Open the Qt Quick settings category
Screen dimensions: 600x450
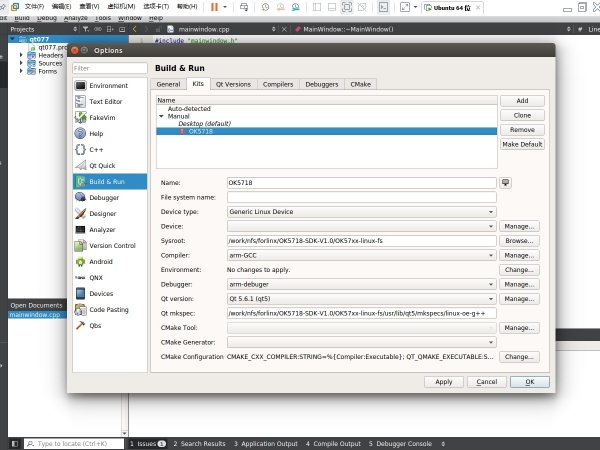[103, 166]
